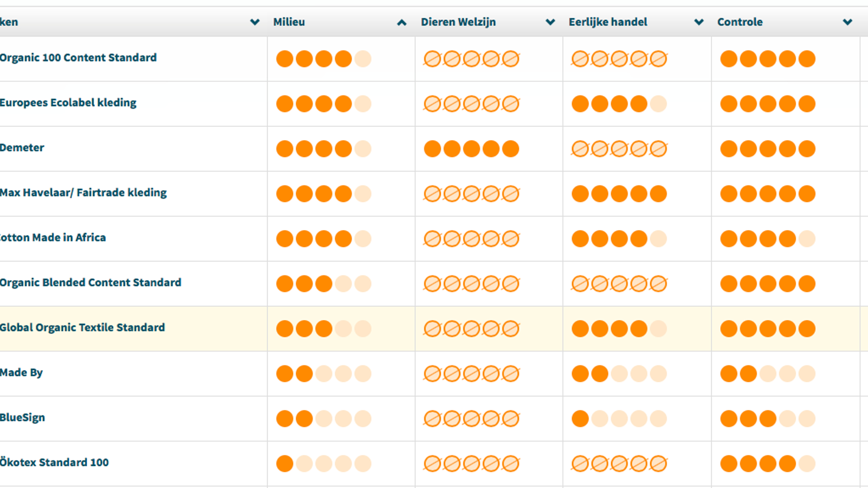Sort by Controle column chevron
The height and width of the screenshot is (488, 868).
coord(848,22)
